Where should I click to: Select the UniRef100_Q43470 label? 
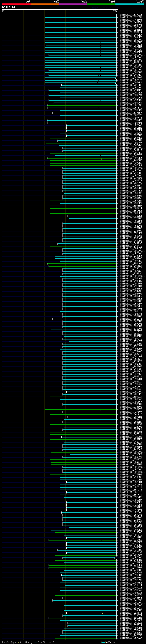click(131, 246)
